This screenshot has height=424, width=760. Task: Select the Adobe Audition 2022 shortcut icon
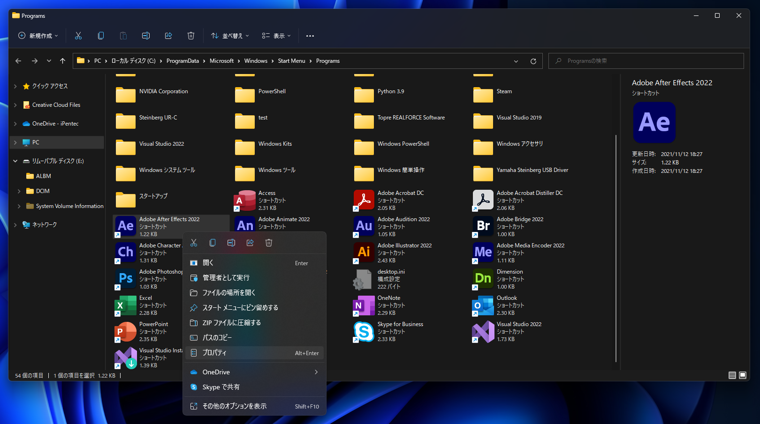tap(364, 227)
